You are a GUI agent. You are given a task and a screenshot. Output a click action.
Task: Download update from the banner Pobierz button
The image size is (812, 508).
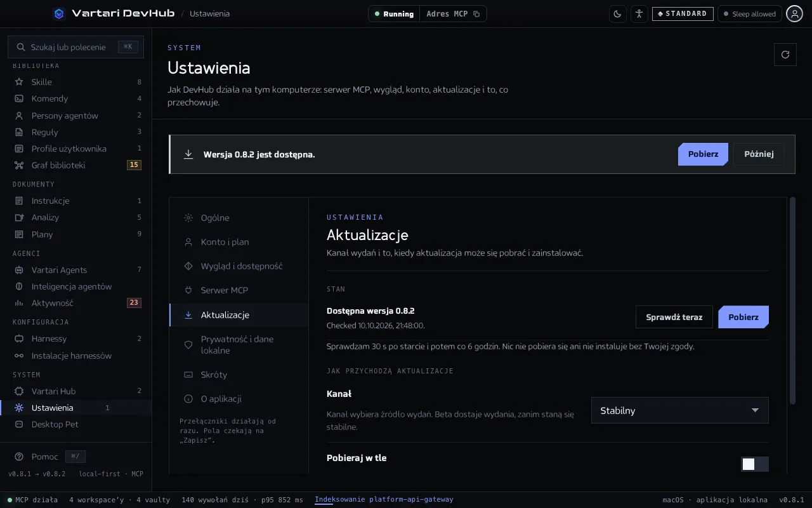coord(703,154)
